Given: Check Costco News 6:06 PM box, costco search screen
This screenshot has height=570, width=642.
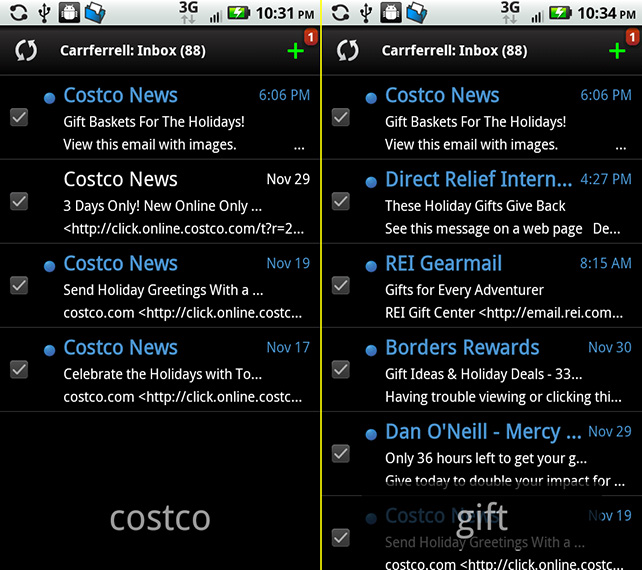Looking at the screenshot, I should [x=19, y=117].
